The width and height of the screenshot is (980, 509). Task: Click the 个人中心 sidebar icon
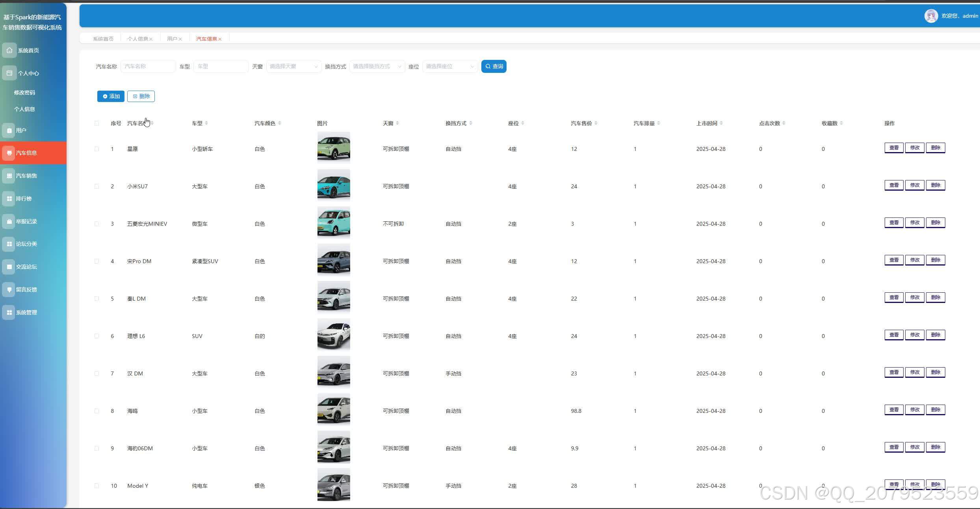point(9,73)
